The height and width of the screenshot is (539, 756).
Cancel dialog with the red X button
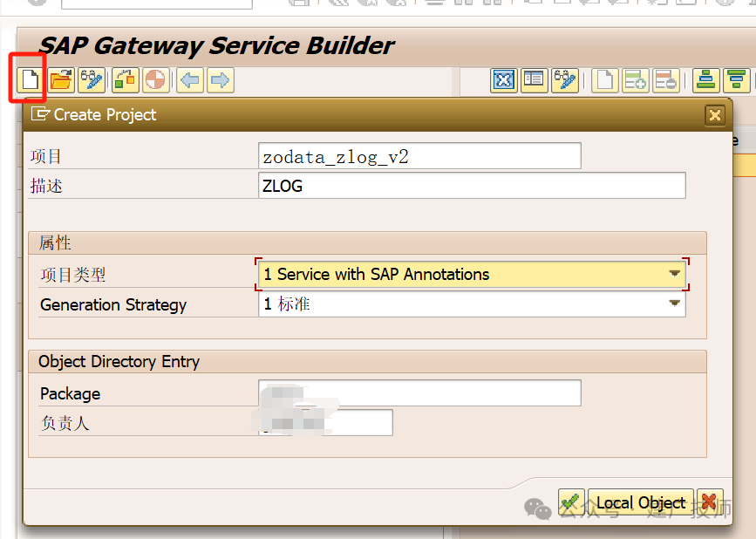(710, 502)
